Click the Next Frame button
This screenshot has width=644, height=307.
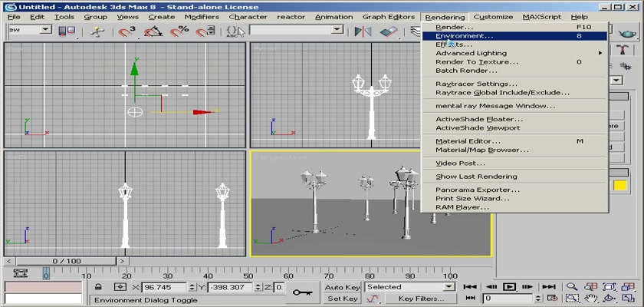coord(527,287)
